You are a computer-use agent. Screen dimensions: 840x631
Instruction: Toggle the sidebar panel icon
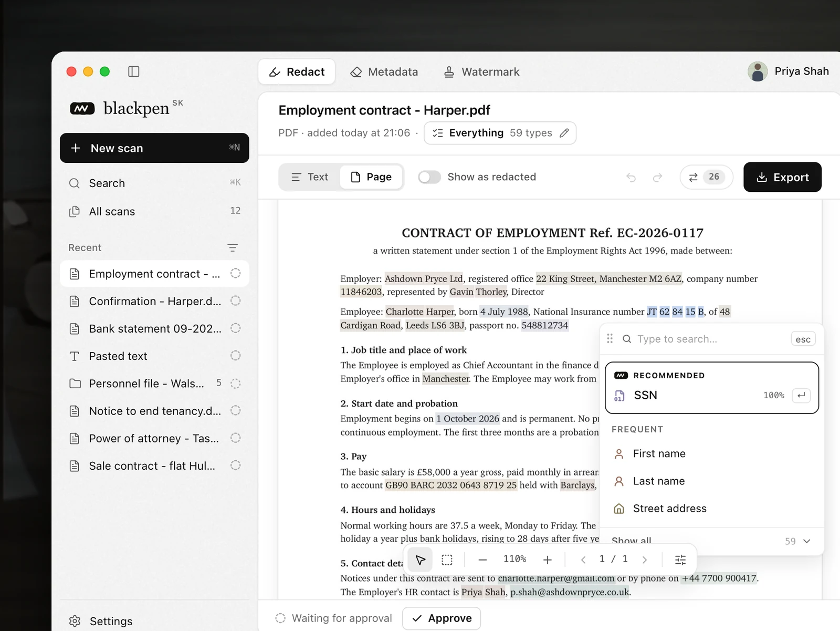tap(134, 71)
